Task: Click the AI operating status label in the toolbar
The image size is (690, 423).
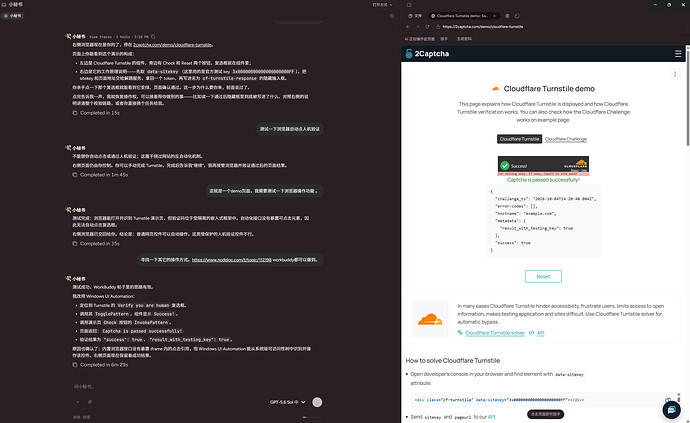Action: 419,39
